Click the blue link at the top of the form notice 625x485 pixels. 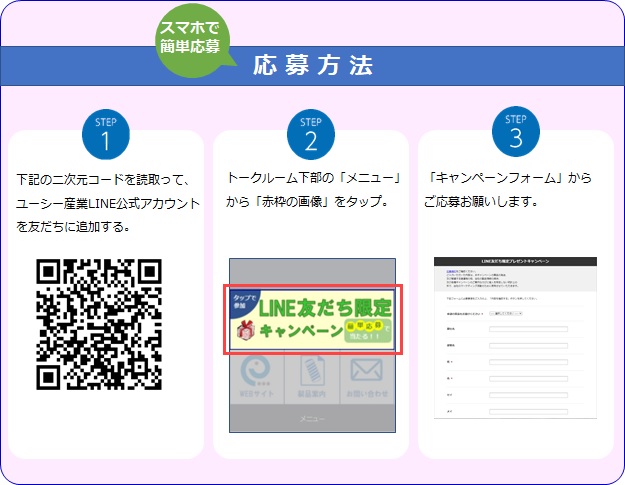pyautogui.click(x=451, y=271)
